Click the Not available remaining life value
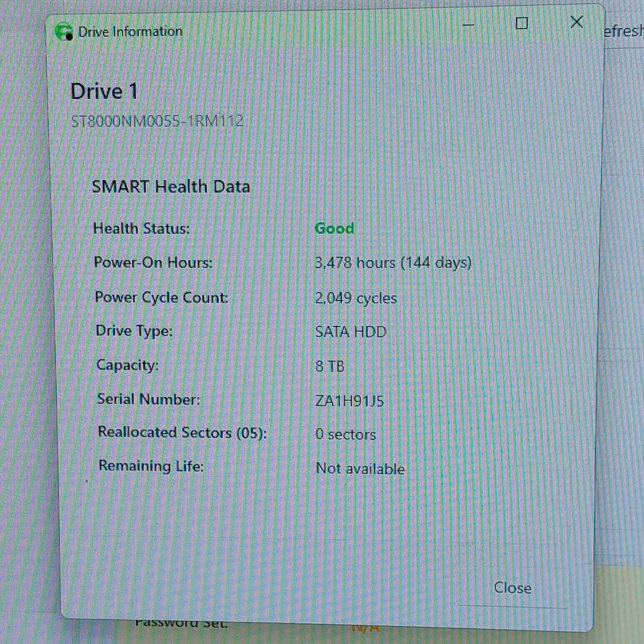 tap(360, 469)
